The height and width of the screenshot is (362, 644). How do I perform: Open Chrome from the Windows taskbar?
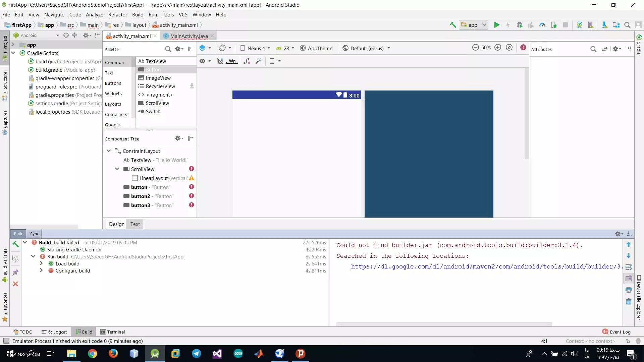tap(92, 354)
